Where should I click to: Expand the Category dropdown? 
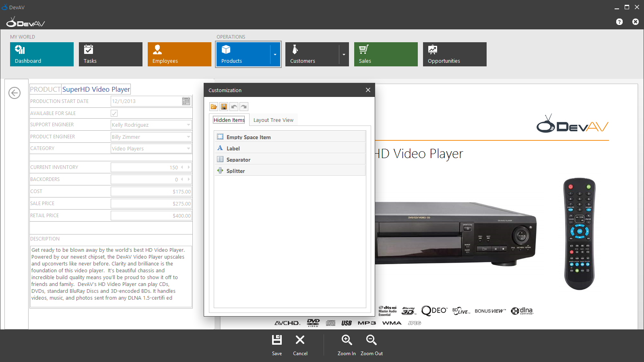188,149
